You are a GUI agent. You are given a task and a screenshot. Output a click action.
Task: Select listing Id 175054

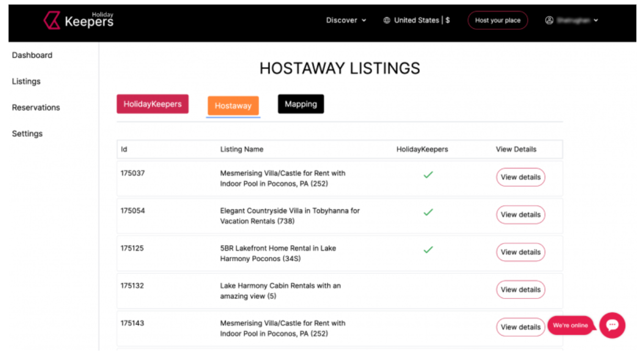coord(132,210)
